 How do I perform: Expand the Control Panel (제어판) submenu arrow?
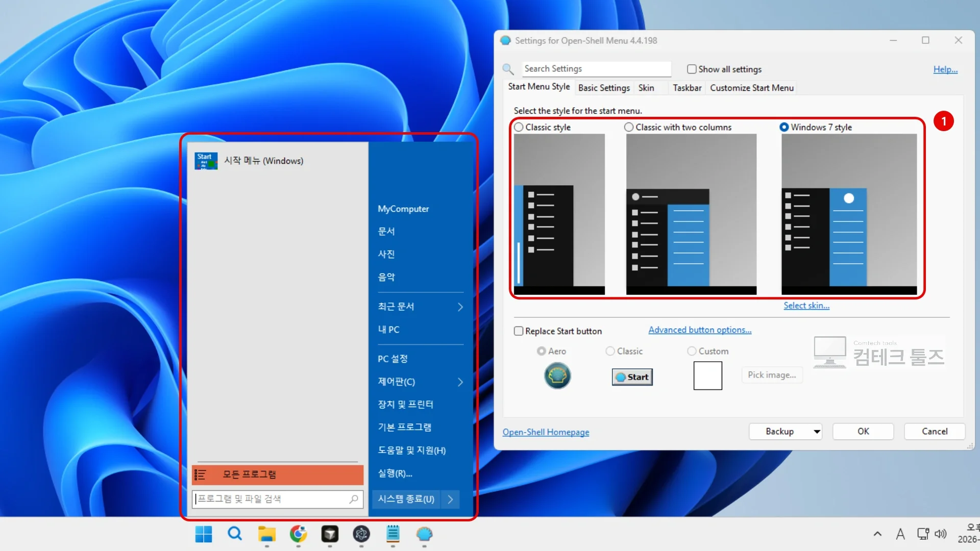click(460, 382)
